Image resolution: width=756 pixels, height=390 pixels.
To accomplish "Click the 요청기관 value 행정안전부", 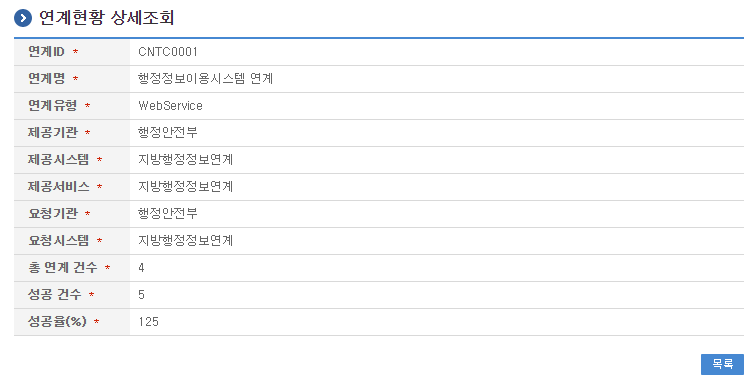I will point(167,214).
